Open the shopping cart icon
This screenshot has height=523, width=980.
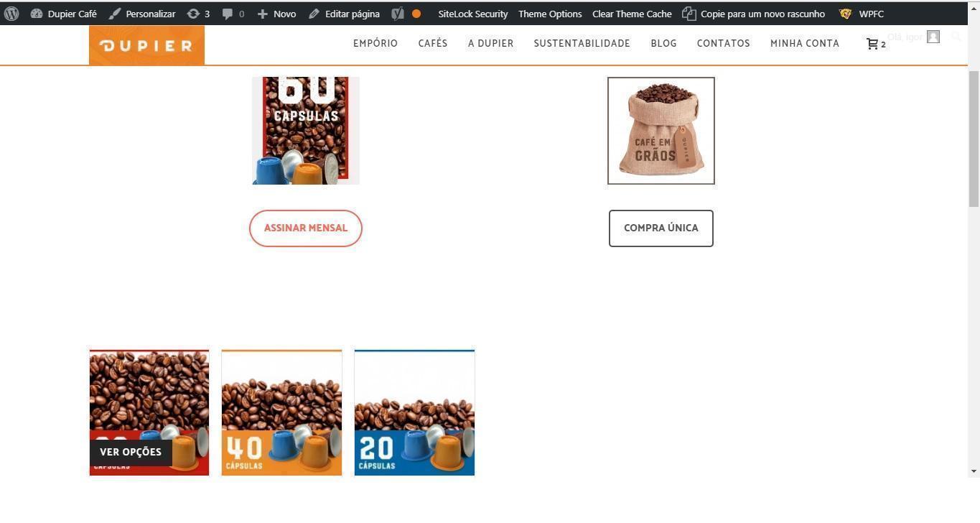(x=872, y=44)
